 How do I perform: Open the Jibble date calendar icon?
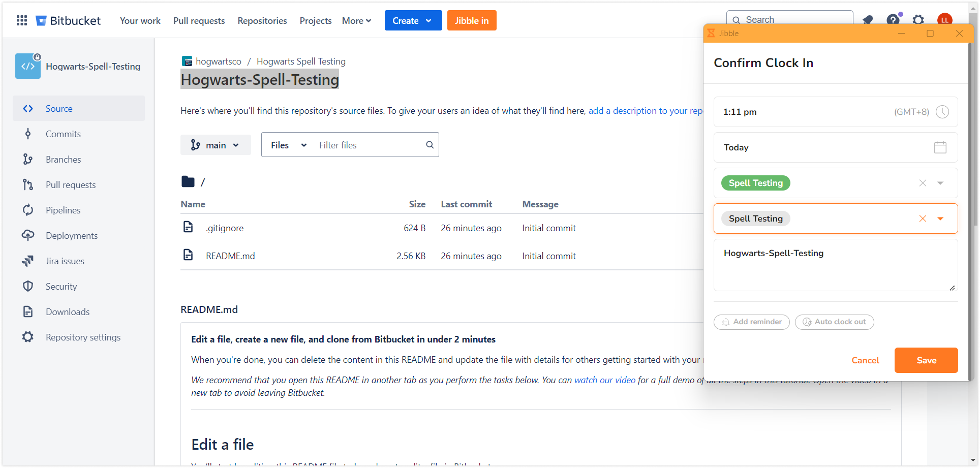coord(940,147)
